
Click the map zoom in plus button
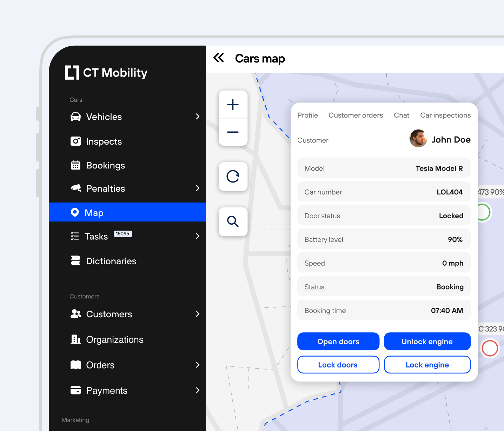coord(233,105)
